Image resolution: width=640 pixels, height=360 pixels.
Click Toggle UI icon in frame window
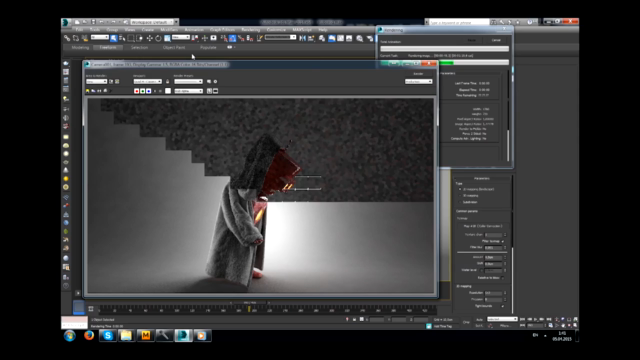(x=216, y=91)
